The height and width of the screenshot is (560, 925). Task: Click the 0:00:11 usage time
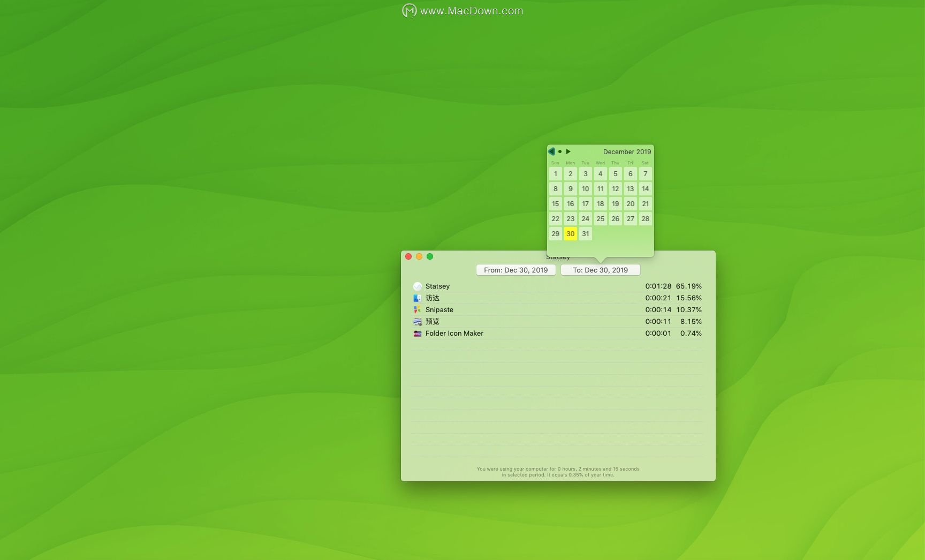coord(658,322)
